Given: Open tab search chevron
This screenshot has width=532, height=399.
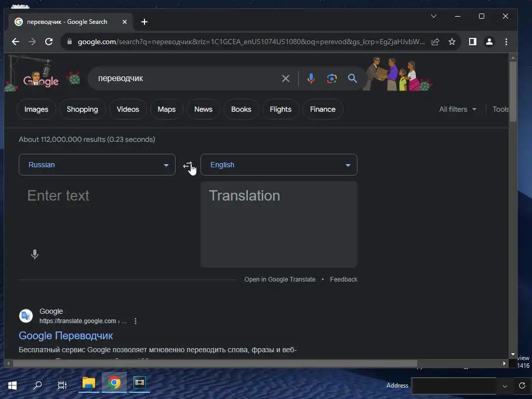Looking at the screenshot, I should click(x=434, y=16).
